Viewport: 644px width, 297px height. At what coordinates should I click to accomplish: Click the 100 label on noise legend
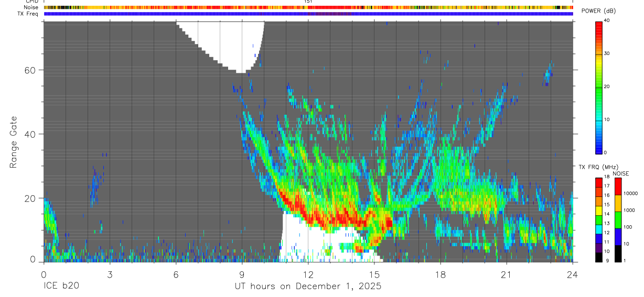click(628, 227)
